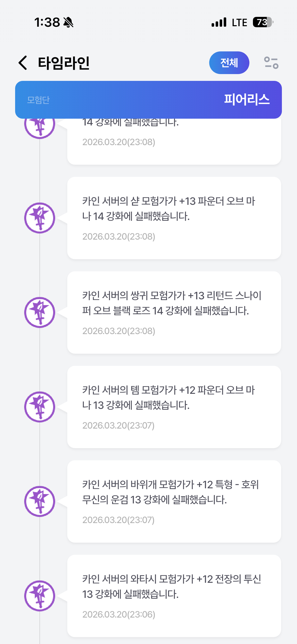This screenshot has height=644, width=297.
Task: Tap the 23:08 timestamp on 쌍귀 entry
Action: 119,331
